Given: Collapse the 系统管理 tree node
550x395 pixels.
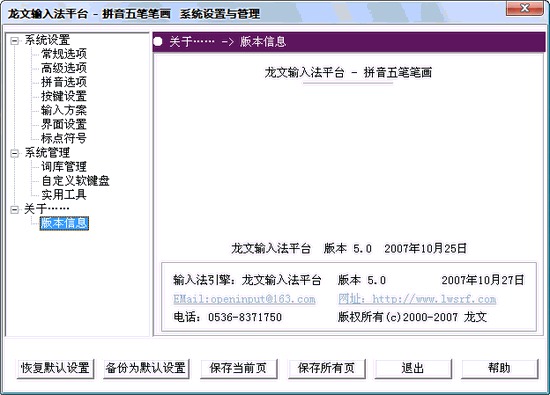Looking at the screenshot, I should [14, 153].
